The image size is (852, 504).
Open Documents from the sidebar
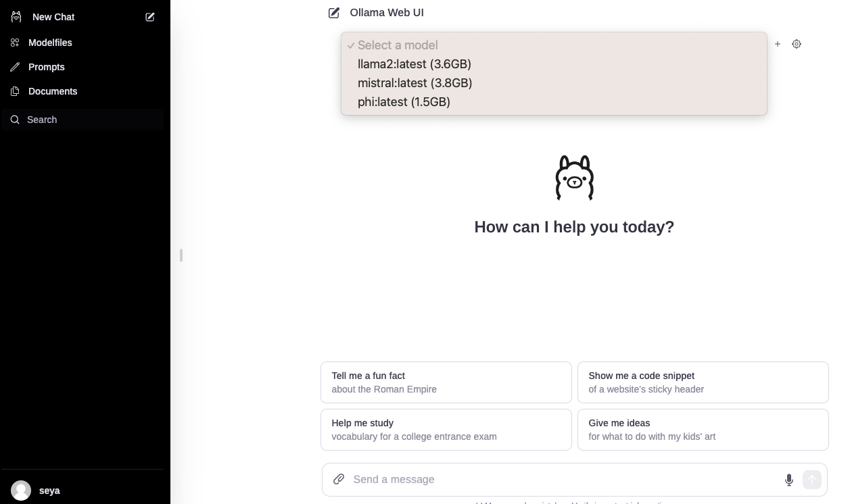[82, 91]
